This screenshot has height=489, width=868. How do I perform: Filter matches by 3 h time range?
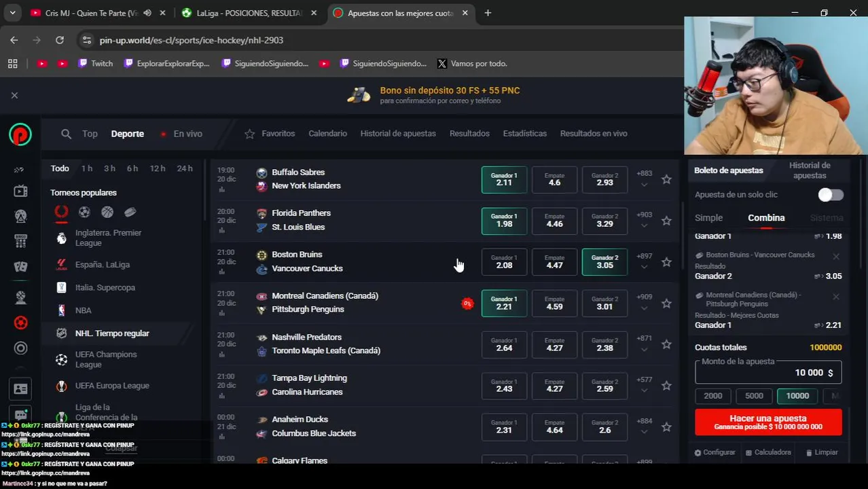[109, 168]
